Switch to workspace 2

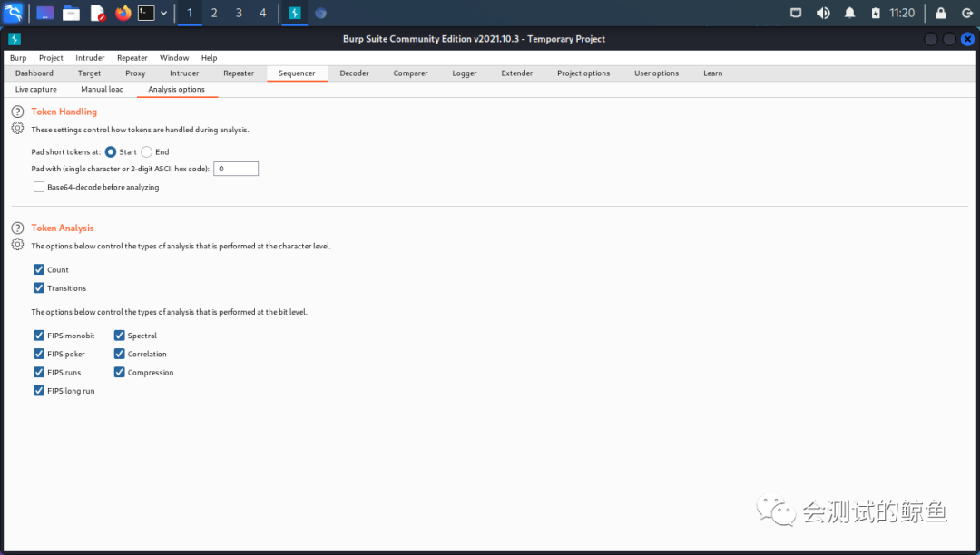click(214, 13)
